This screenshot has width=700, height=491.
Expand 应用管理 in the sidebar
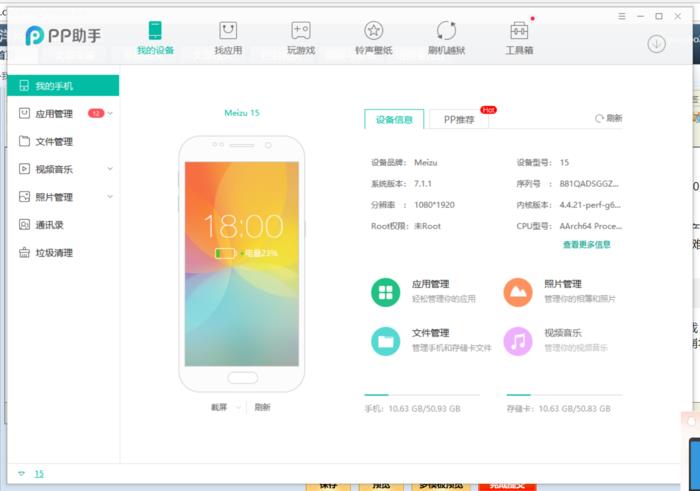click(x=110, y=114)
